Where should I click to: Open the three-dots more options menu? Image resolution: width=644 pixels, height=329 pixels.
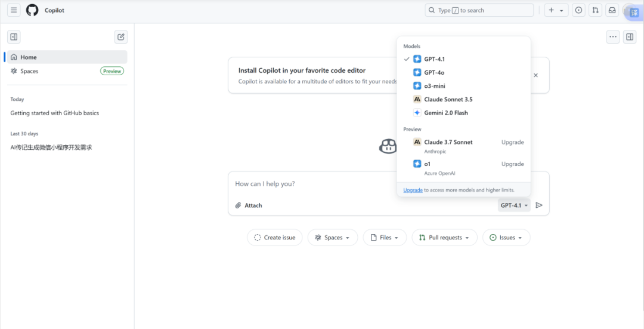point(613,37)
